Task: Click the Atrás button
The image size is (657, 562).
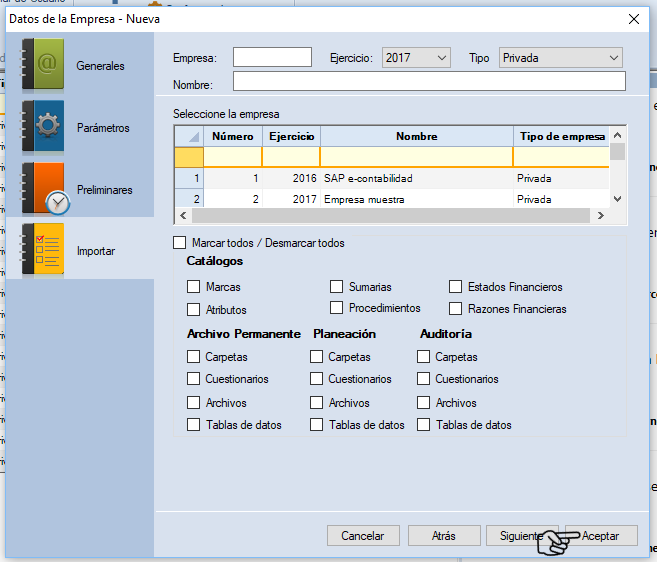Action: pyautogui.click(x=444, y=536)
